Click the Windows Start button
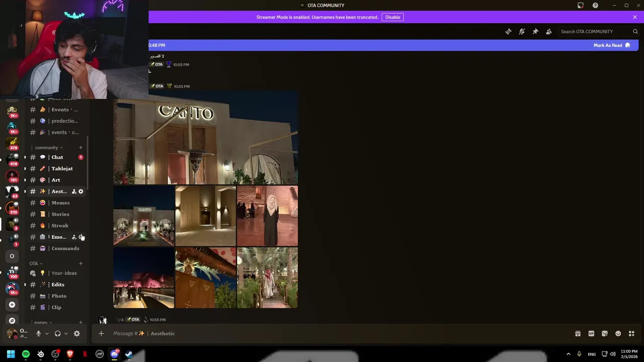This screenshot has height=362, width=644. pyautogui.click(x=11, y=354)
